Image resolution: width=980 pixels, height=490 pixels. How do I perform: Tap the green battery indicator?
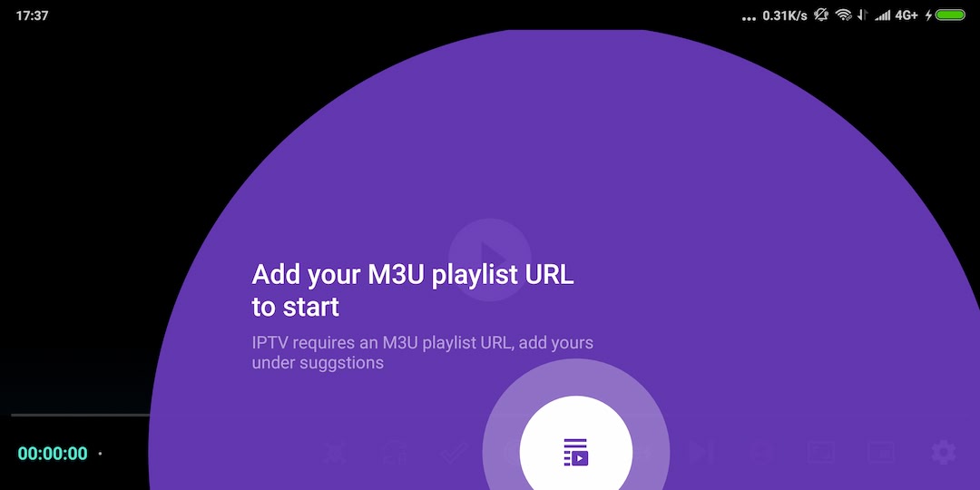tap(950, 15)
